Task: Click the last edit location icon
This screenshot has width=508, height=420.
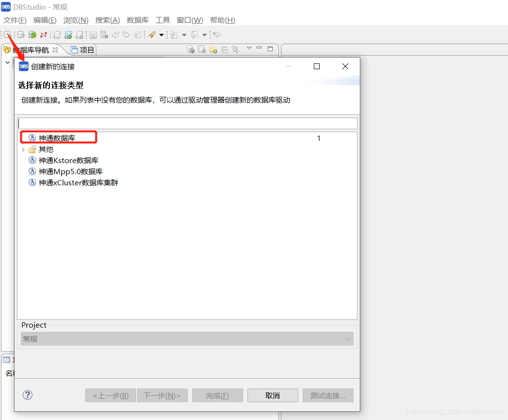Action: pos(217,35)
